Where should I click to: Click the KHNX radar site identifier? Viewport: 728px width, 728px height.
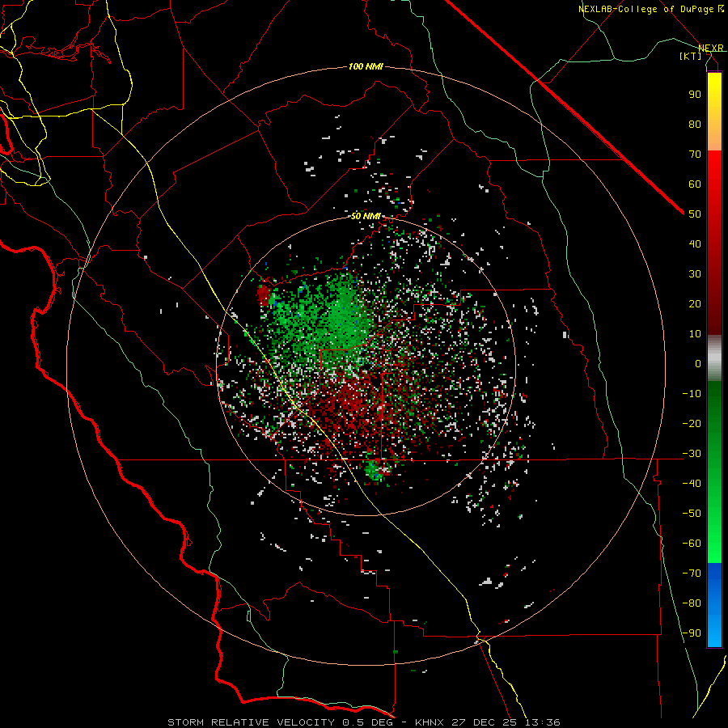click(x=431, y=722)
